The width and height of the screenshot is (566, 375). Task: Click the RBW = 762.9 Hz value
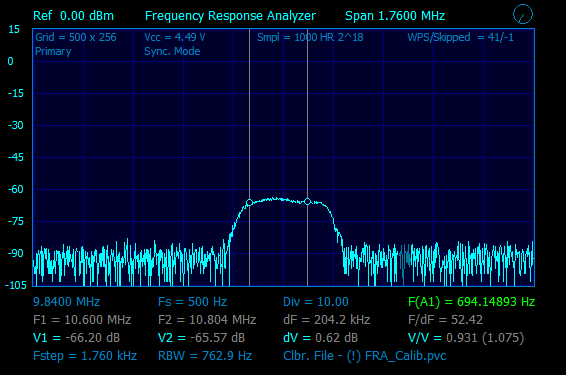coord(205,356)
